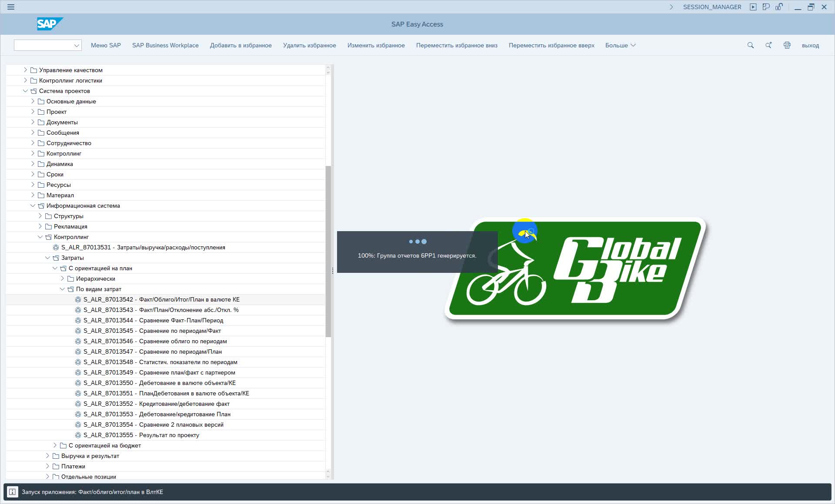Screen dimensions: 835x504
Task: Click the search magnifier icon in toolbar
Action: [751, 45]
